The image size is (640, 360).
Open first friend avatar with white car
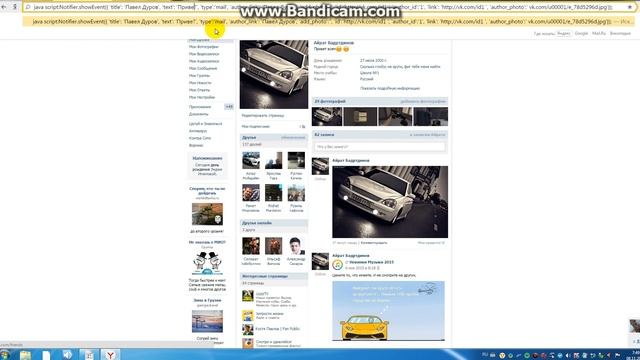[251, 160]
